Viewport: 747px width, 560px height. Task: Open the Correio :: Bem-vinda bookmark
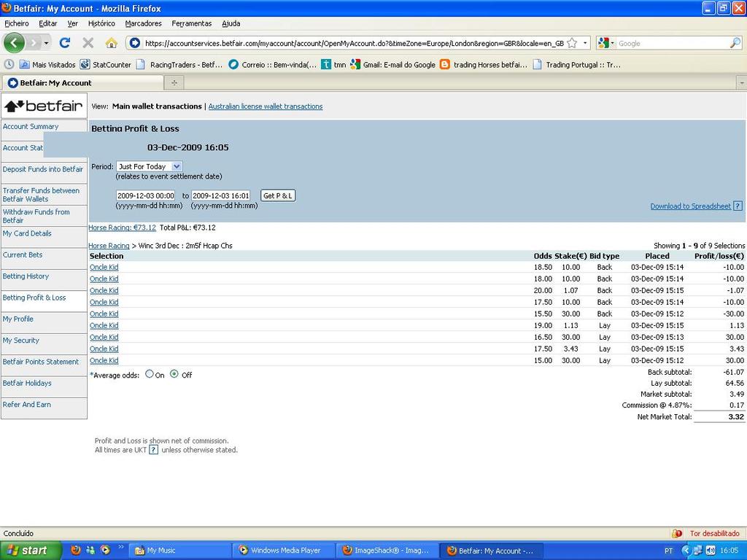click(273, 65)
